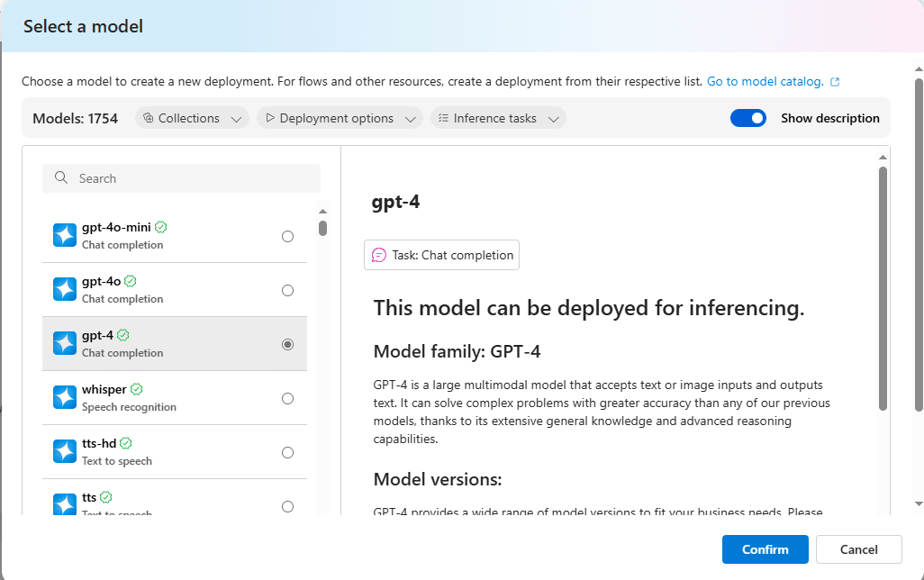The image size is (924, 580).
Task: Expand the Inference tasks dropdown
Action: [x=498, y=118]
